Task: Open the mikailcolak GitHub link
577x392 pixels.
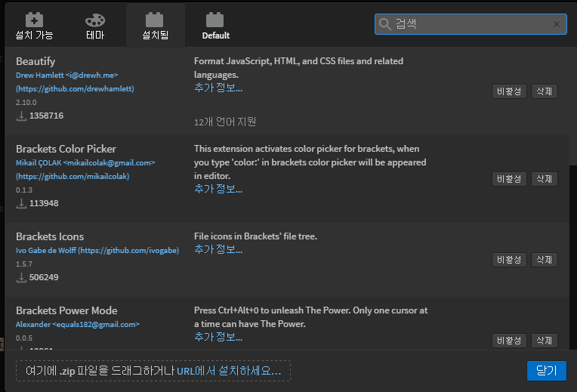Action: pyautogui.click(x=73, y=176)
